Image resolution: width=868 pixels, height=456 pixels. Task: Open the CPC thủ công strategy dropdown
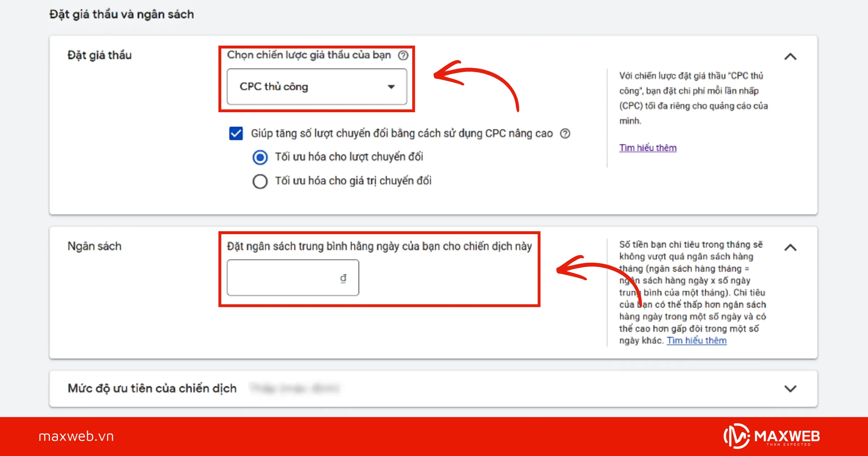pos(316,87)
